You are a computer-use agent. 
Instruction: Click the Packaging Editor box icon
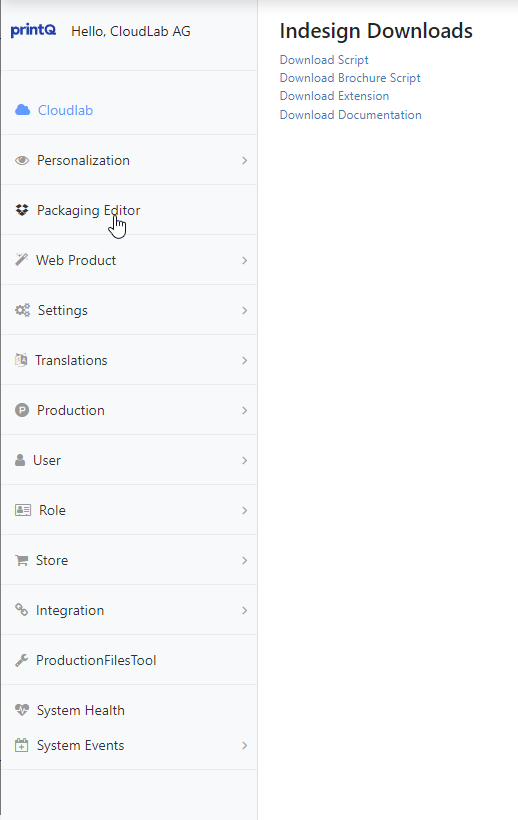[x=22, y=210]
